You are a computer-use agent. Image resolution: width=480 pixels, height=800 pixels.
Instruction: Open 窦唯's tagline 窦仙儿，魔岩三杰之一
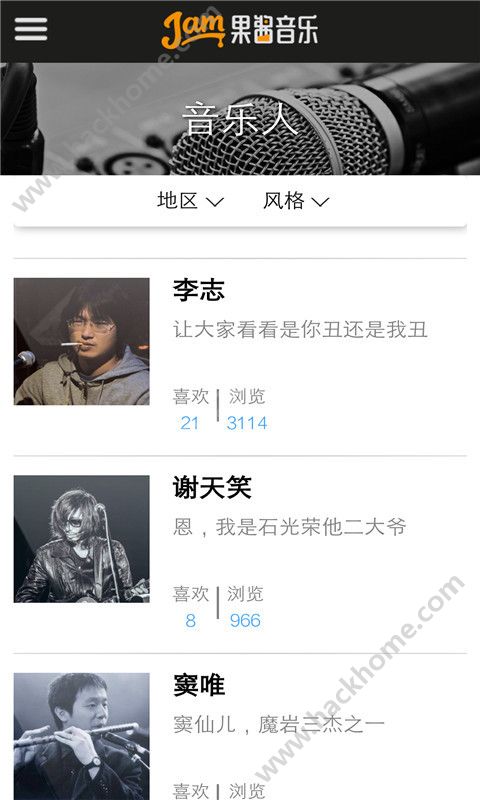279,724
